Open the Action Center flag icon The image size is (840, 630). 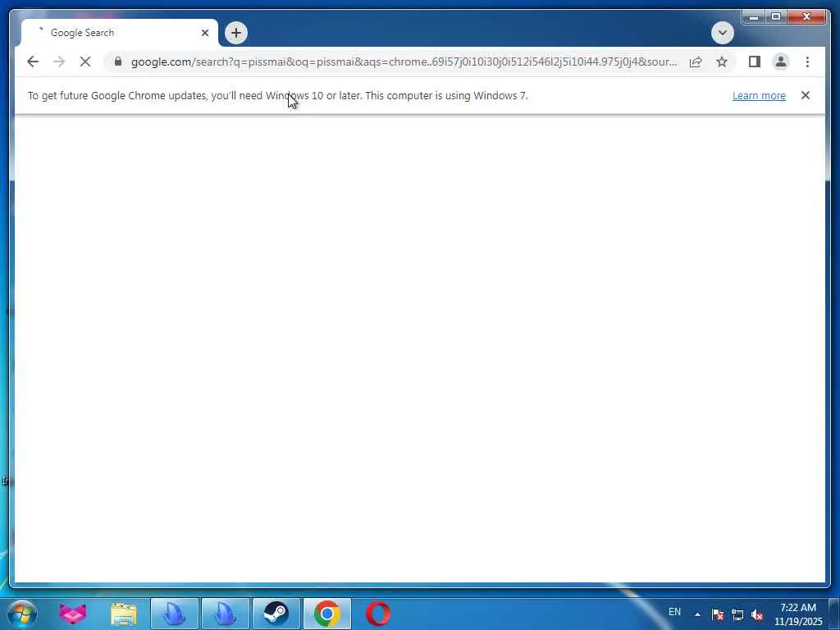click(717, 614)
